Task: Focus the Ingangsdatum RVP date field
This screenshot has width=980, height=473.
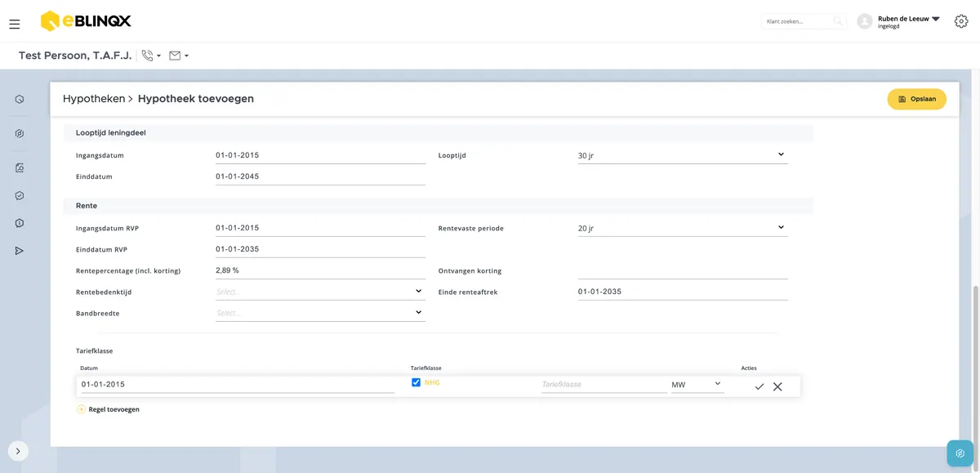Action: click(320, 228)
